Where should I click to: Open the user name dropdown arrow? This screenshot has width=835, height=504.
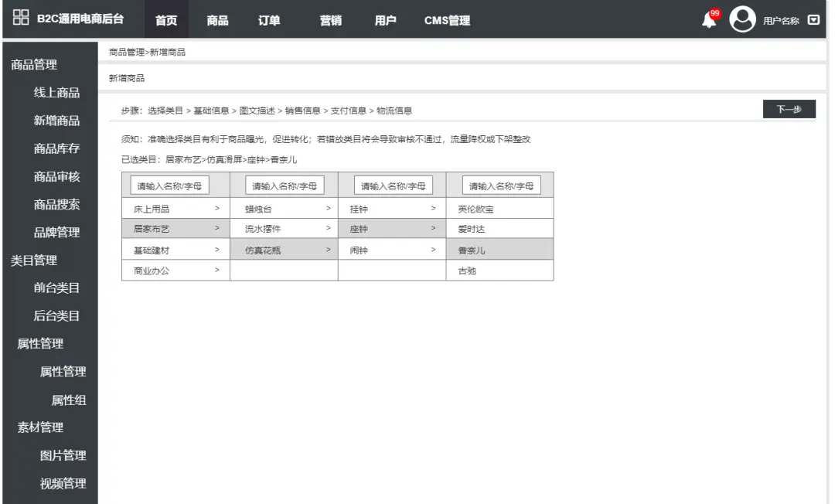tap(813, 20)
